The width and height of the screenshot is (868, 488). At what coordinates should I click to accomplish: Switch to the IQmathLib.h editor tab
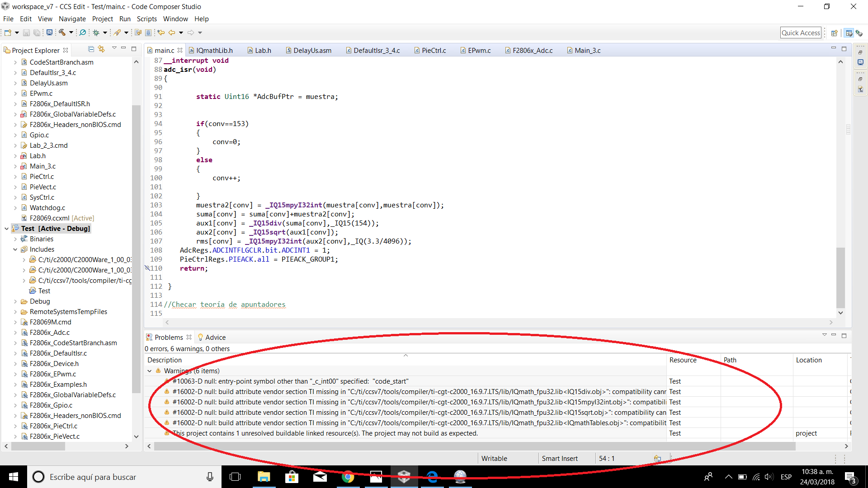(214, 51)
